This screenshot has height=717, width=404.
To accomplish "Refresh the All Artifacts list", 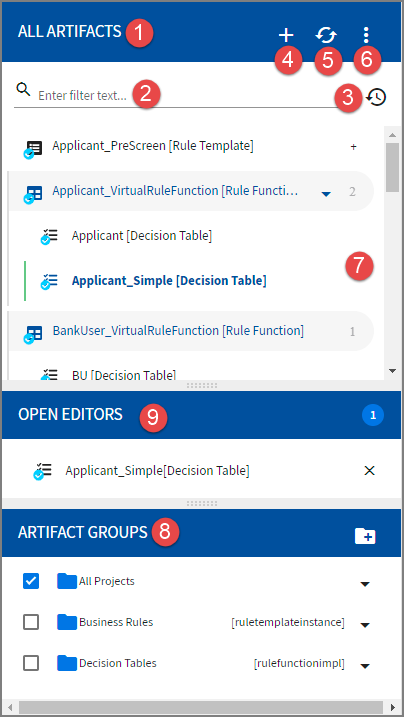I will 326,35.
